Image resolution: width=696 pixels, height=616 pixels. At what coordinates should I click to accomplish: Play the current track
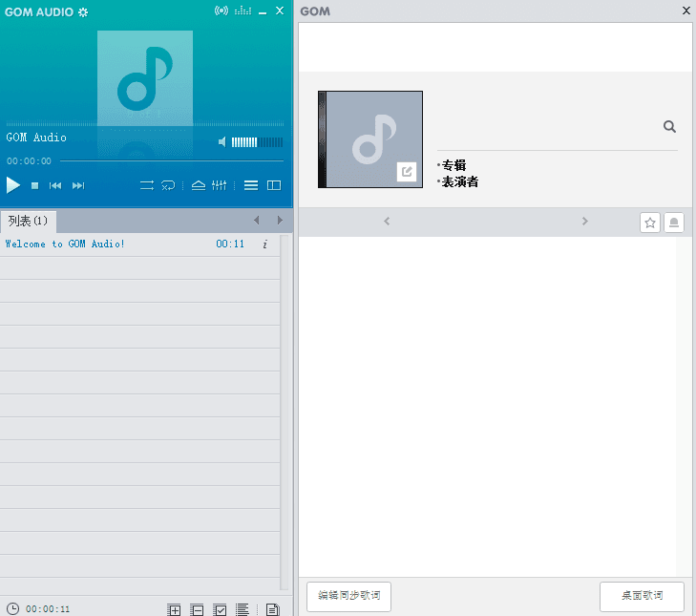[x=13, y=185]
